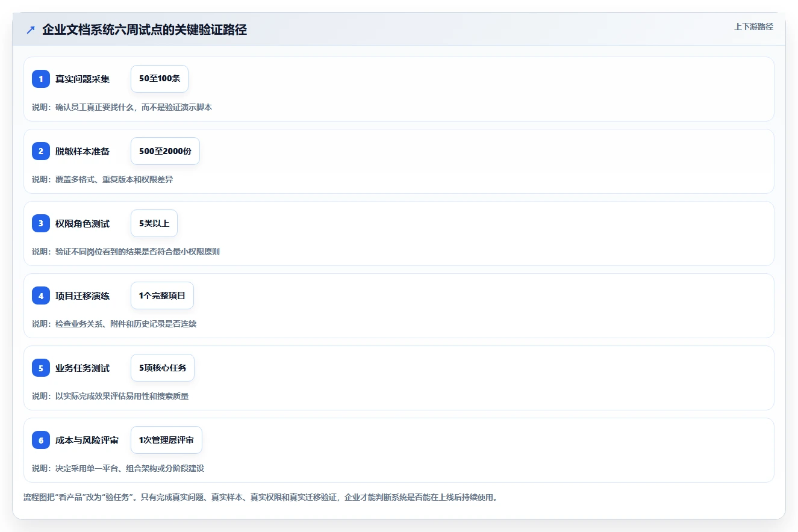Click the step 3 number badge
Screen dimensions: 798x532
(41, 223)
